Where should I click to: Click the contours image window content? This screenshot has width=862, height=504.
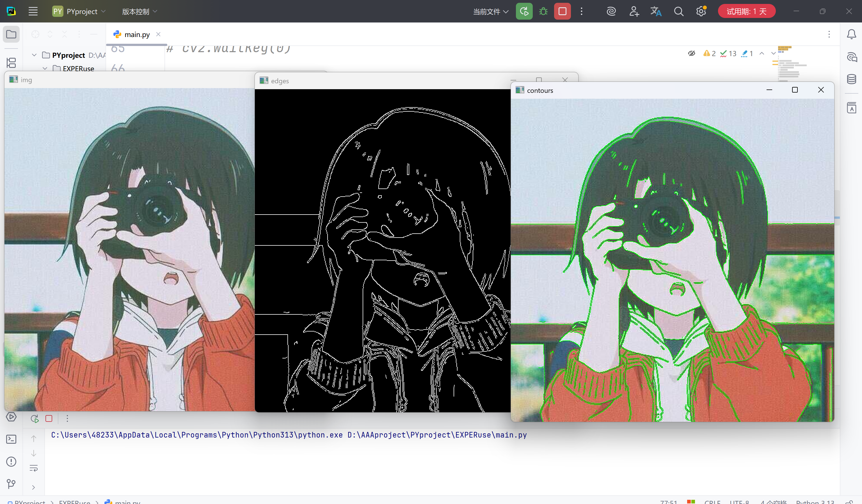(672, 260)
